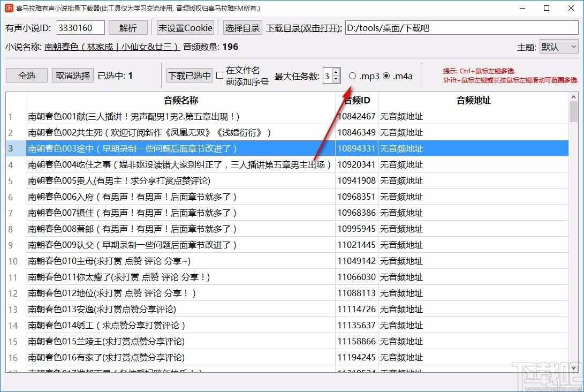584x392 pixels.
Task: Maximize the downloader window
Action: (547, 8)
